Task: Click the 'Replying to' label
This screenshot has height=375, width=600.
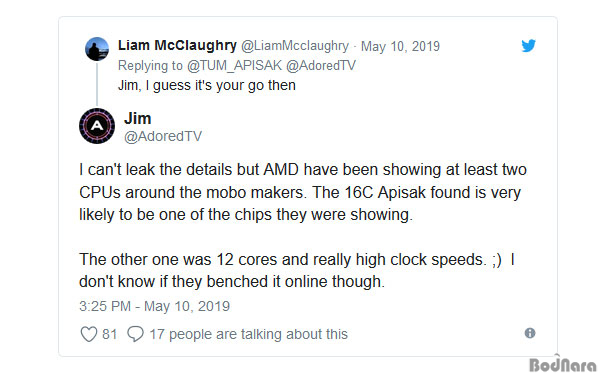Action: 150,65
